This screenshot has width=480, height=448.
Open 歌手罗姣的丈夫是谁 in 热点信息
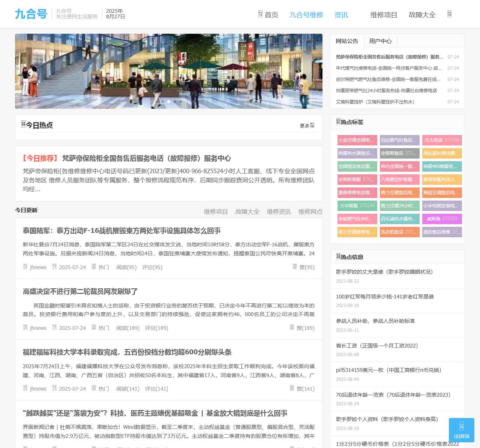pos(384,272)
